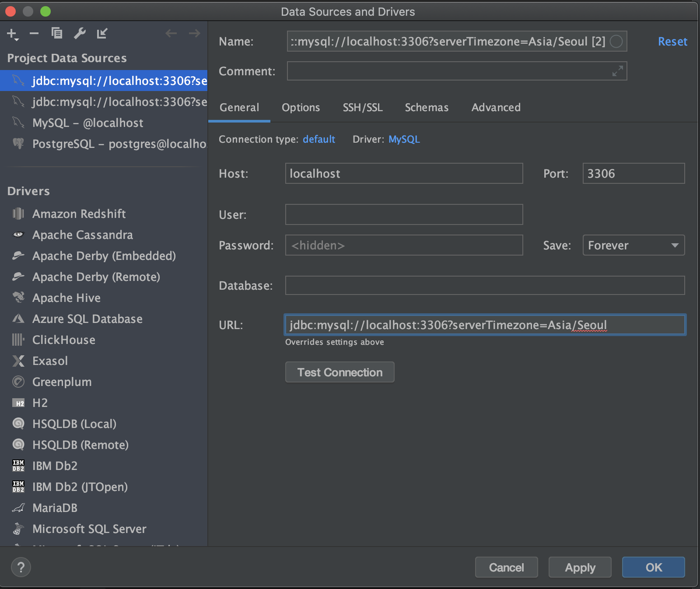
Task: Select the Amazon Redshift driver
Action: click(104, 214)
